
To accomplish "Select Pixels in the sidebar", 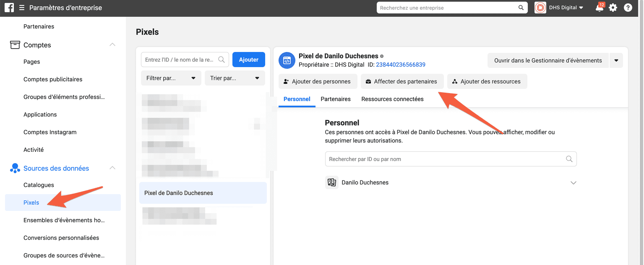I will [63, 203].
